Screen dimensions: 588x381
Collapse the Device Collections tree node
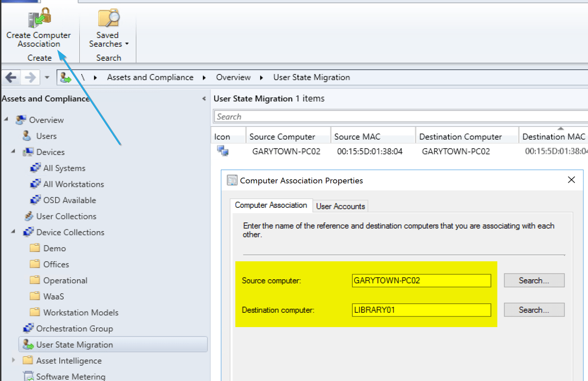[x=13, y=232]
